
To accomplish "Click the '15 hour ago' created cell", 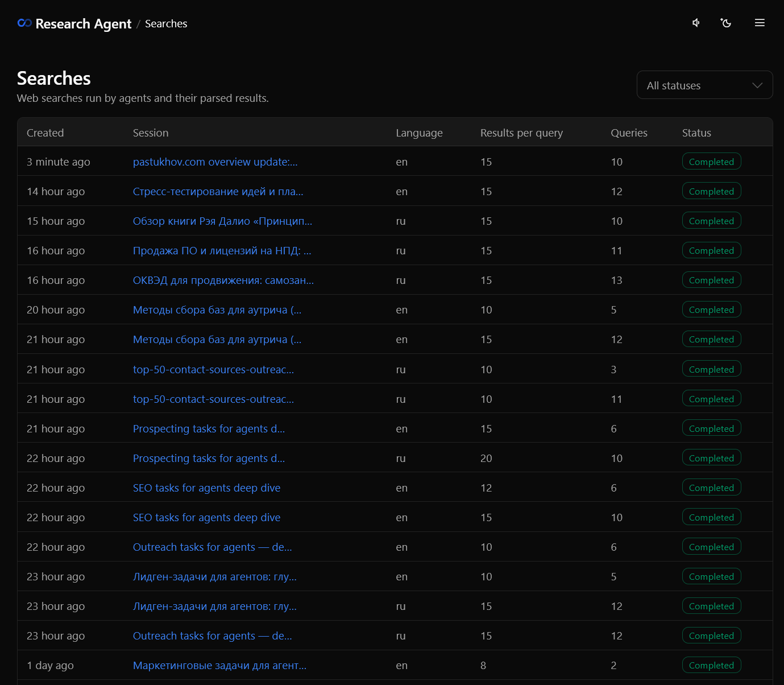I will click(x=56, y=221).
